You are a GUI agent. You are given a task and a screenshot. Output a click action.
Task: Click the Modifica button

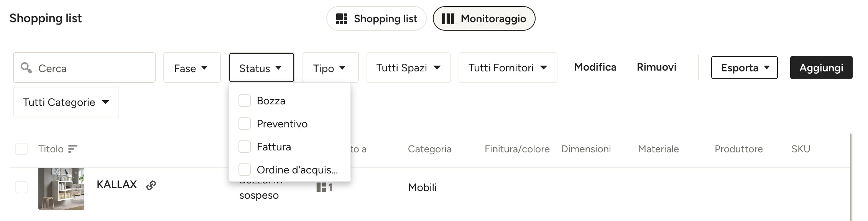pyautogui.click(x=595, y=67)
